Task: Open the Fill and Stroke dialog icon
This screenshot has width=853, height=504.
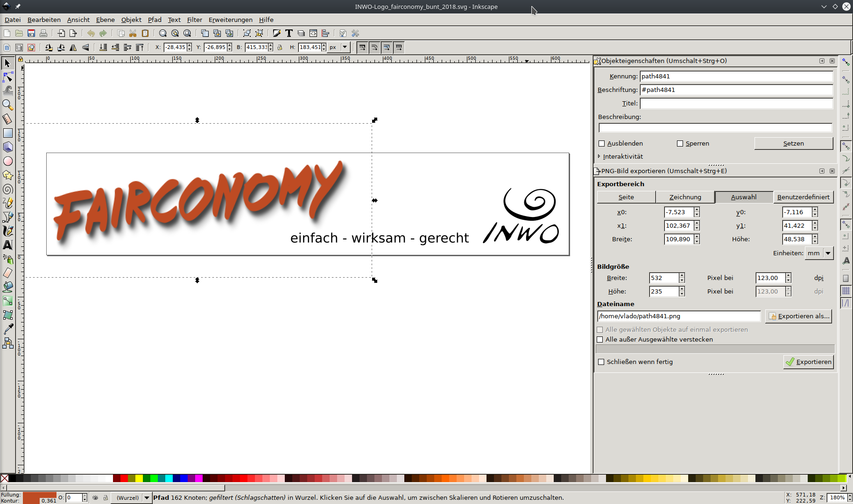Action: pos(277,33)
